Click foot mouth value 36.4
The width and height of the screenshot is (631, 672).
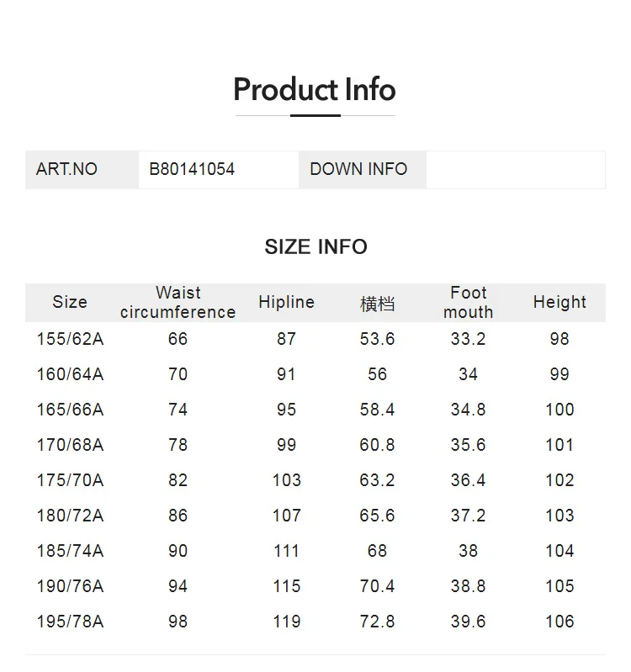[x=468, y=480]
